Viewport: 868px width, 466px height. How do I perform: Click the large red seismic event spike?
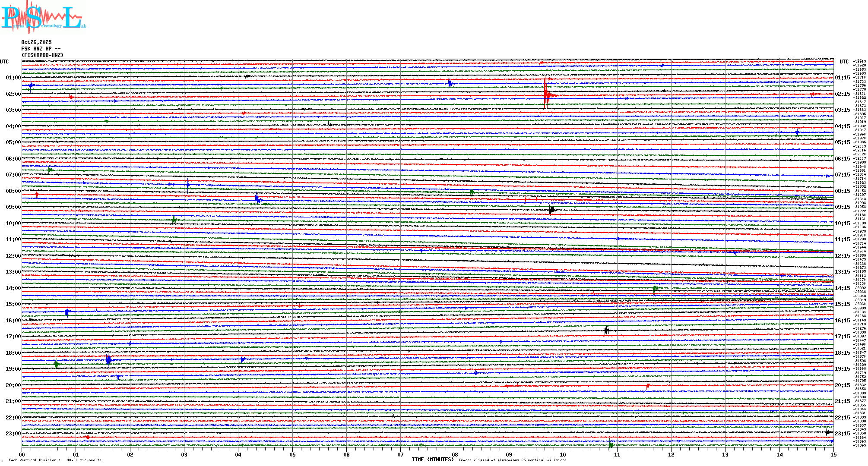pos(546,94)
